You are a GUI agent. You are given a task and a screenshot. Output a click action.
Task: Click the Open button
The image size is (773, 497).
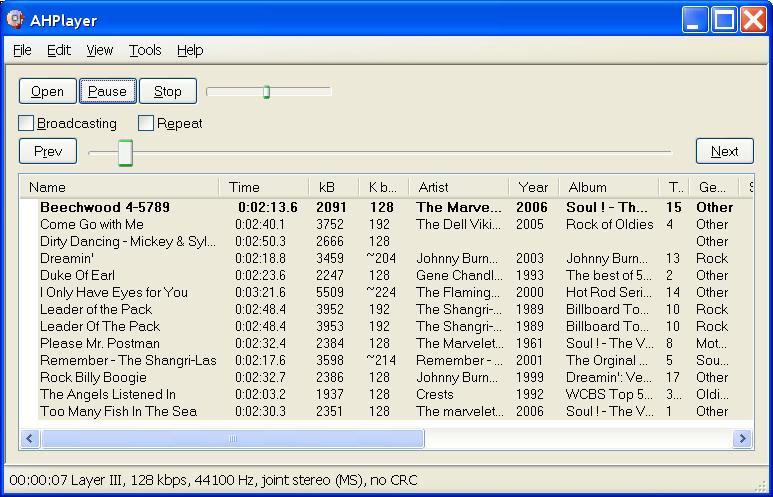click(x=48, y=91)
